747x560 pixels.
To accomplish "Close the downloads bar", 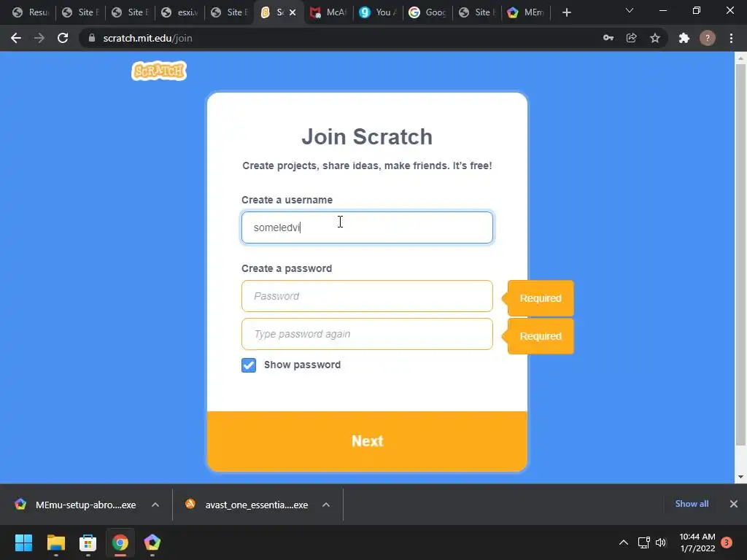I will tap(734, 504).
